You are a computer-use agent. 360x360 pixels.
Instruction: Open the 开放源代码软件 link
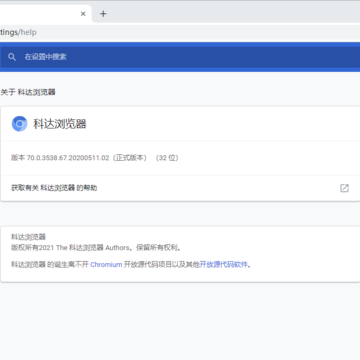(x=224, y=265)
